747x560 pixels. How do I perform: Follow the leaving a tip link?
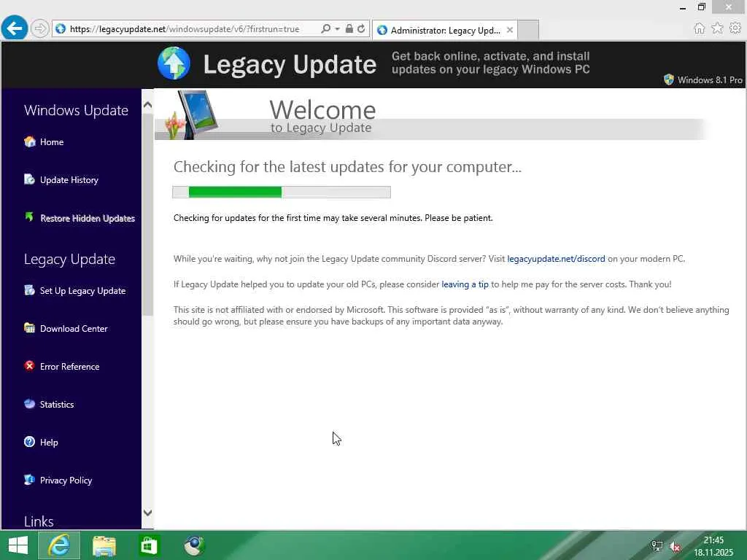click(x=465, y=284)
